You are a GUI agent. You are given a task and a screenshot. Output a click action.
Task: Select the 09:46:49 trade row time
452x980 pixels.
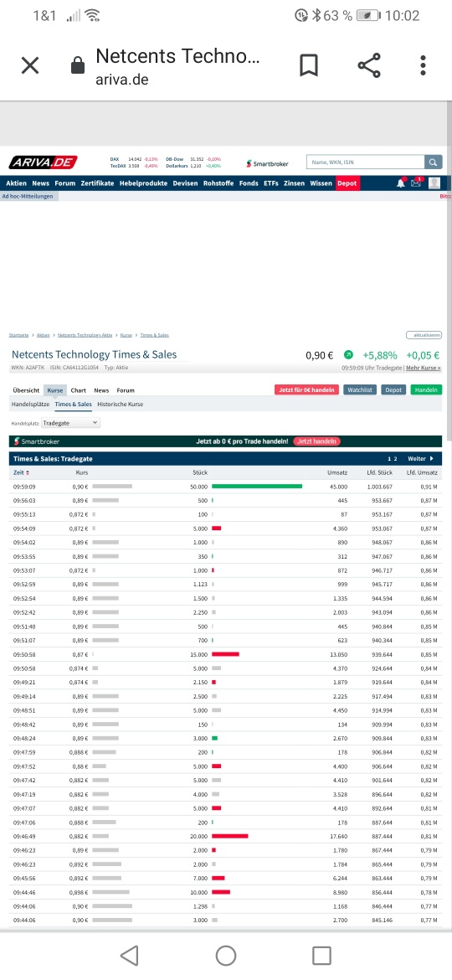point(24,836)
